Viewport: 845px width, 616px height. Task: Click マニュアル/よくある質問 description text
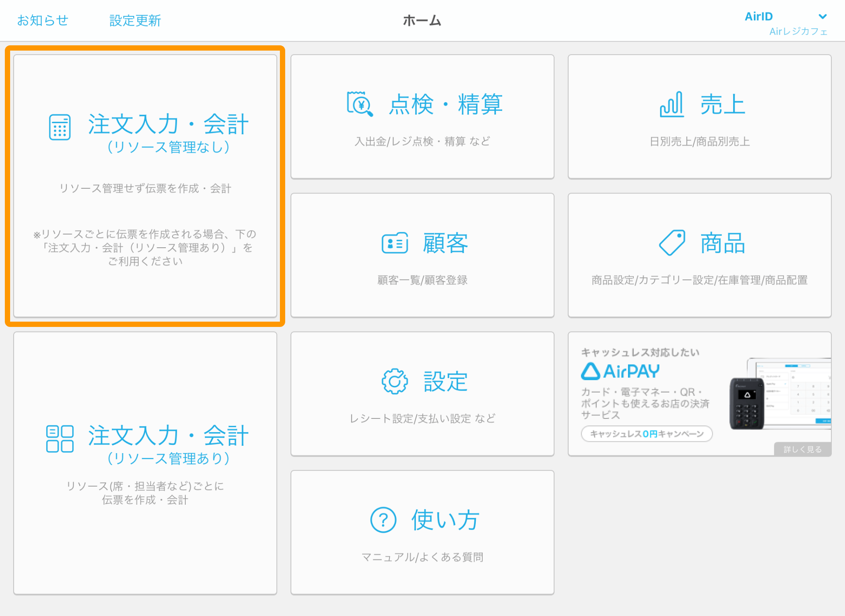(x=422, y=557)
